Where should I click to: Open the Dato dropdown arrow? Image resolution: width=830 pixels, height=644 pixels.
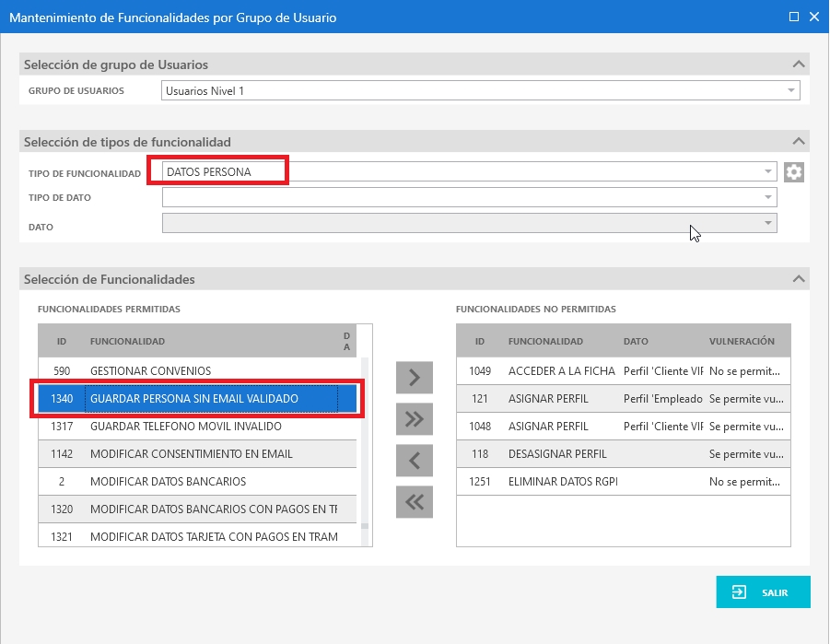[767, 223]
